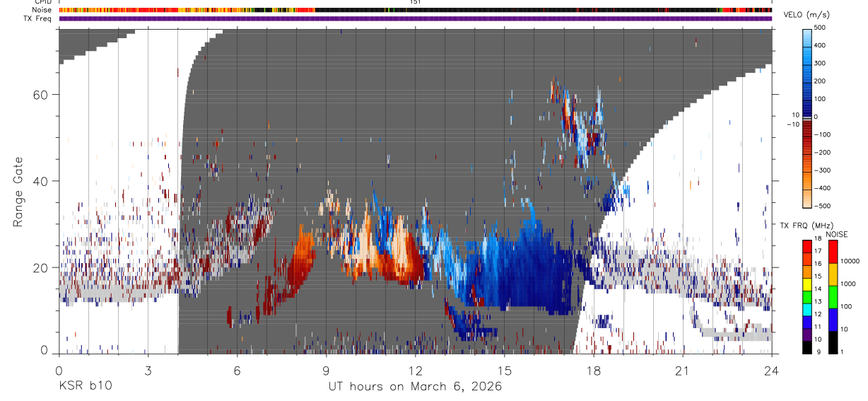This screenshot has height=401, width=868.
Task: Pick the black swatch in NOISE legend
Action: (x=833, y=342)
